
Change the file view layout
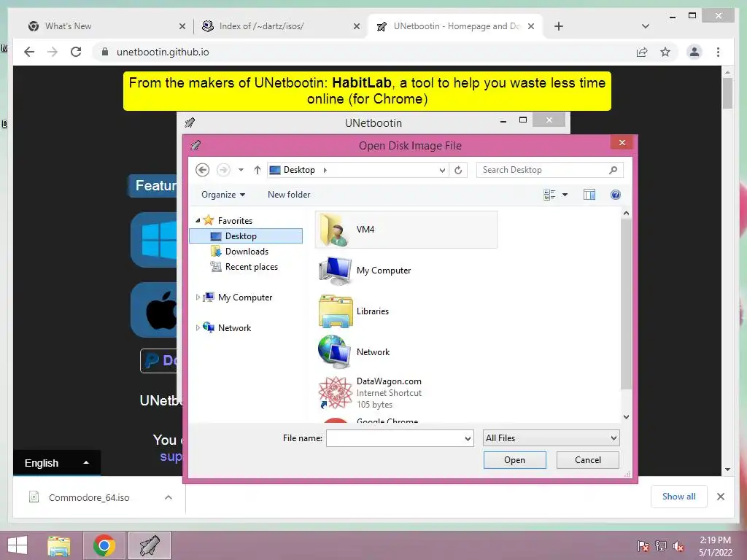click(x=550, y=195)
